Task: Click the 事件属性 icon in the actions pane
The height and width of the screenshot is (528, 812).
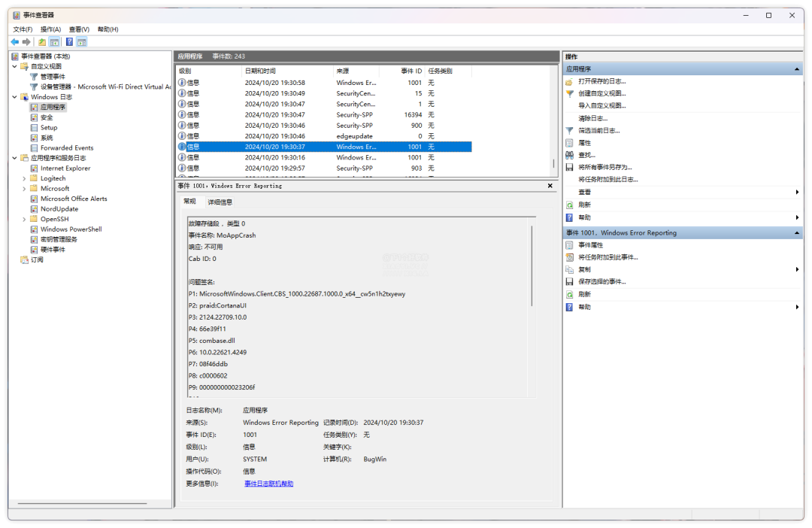Action: tap(569, 245)
